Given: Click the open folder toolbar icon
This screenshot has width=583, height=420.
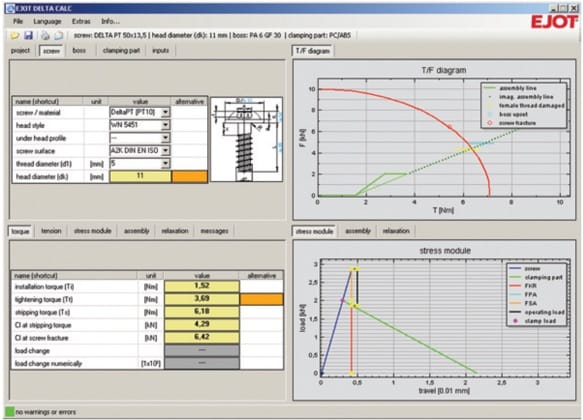Looking at the screenshot, I should pos(15,35).
